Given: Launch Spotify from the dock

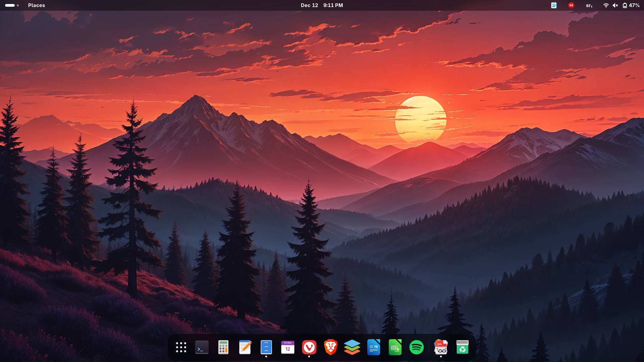Looking at the screenshot, I should click(417, 347).
